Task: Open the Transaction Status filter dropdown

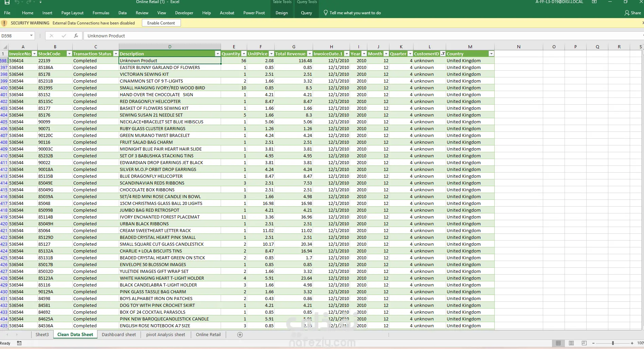Action: tap(116, 54)
